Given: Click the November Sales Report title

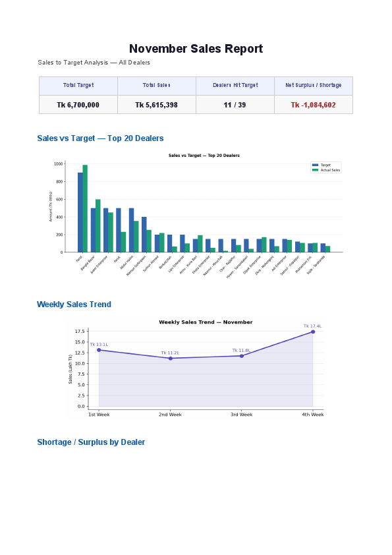Looking at the screenshot, I should pos(196,49).
